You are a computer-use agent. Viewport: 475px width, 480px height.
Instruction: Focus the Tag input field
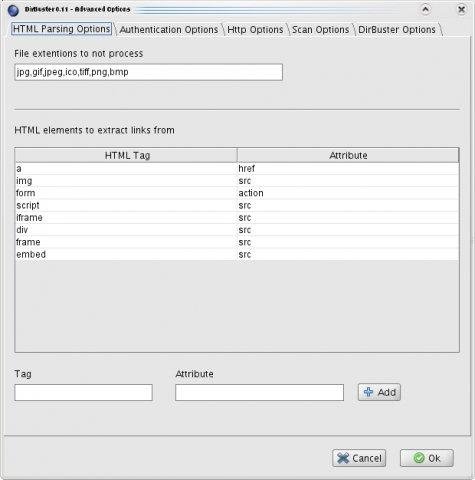(x=83, y=392)
